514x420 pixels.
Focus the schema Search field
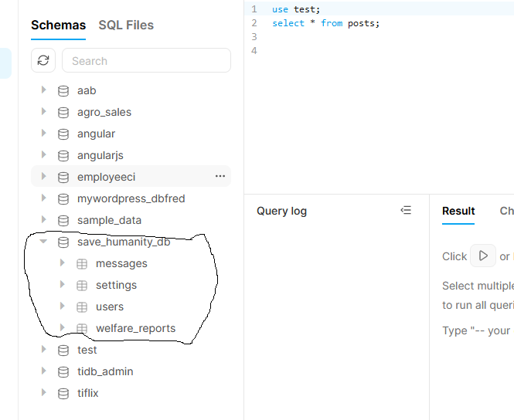(x=146, y=61)
